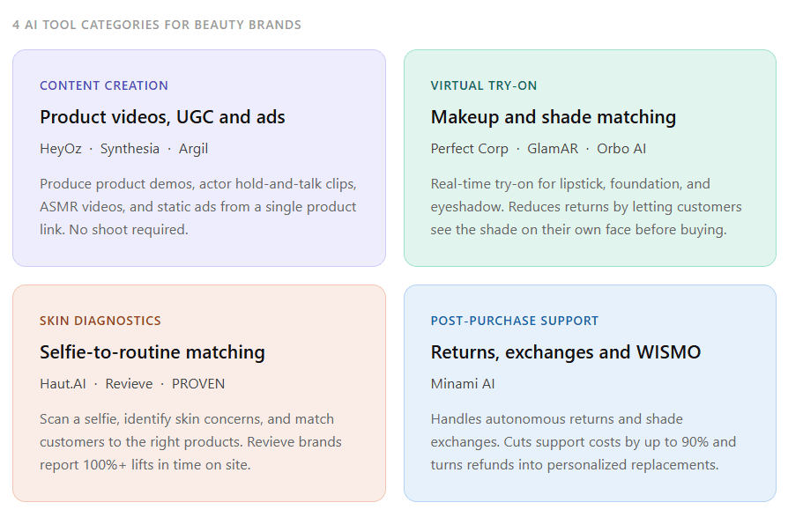Screen dimensions: 788x532
Task: Click the Post-Purchase Support category label
Action: pos(515,321)
